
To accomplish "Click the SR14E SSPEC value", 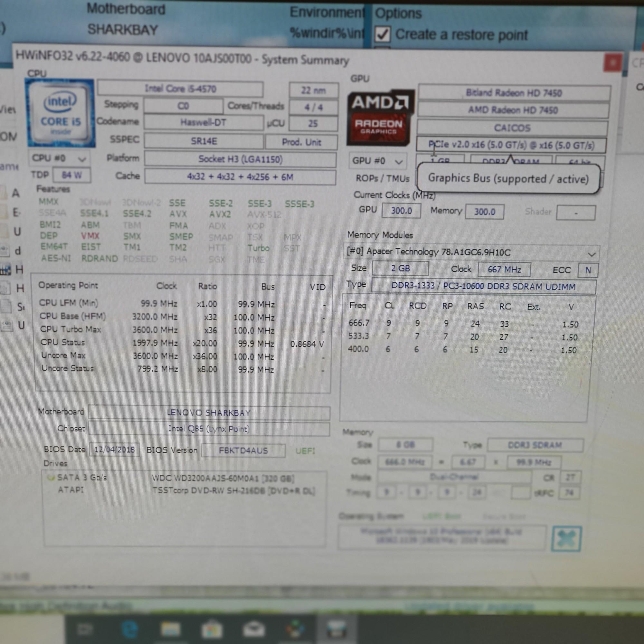I will click(204, 141).
